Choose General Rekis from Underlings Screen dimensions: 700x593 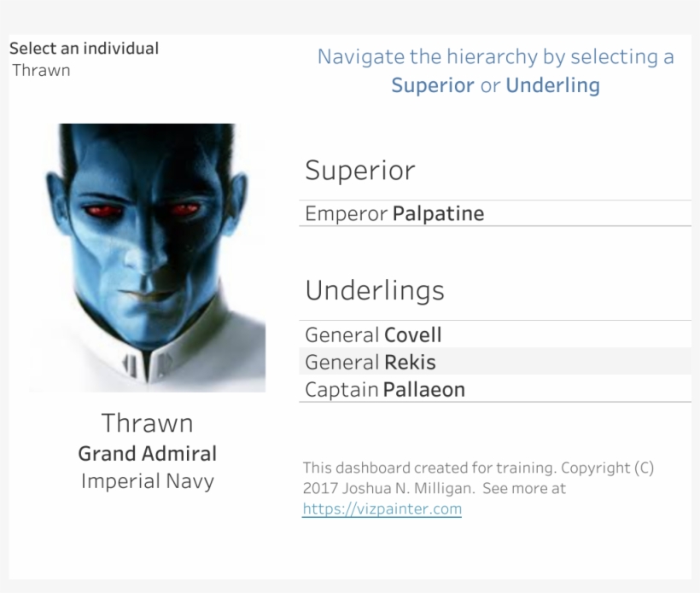click(x=370, y=362)
